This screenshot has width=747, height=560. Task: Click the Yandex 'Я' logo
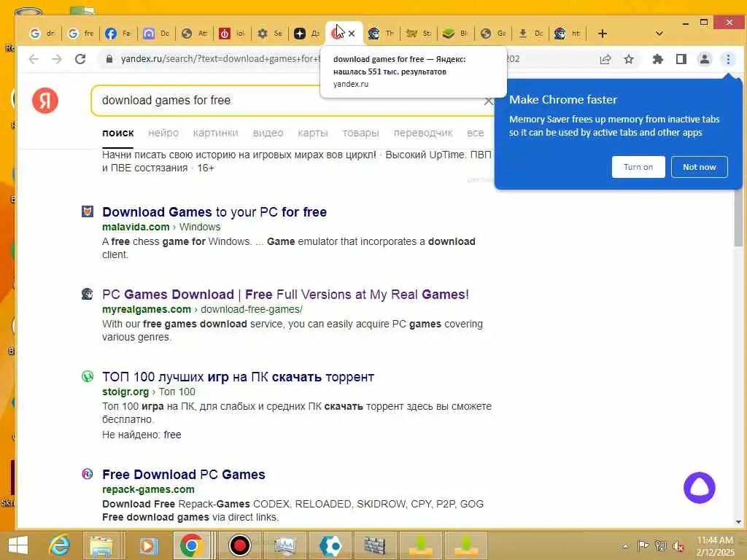point(45,101)
